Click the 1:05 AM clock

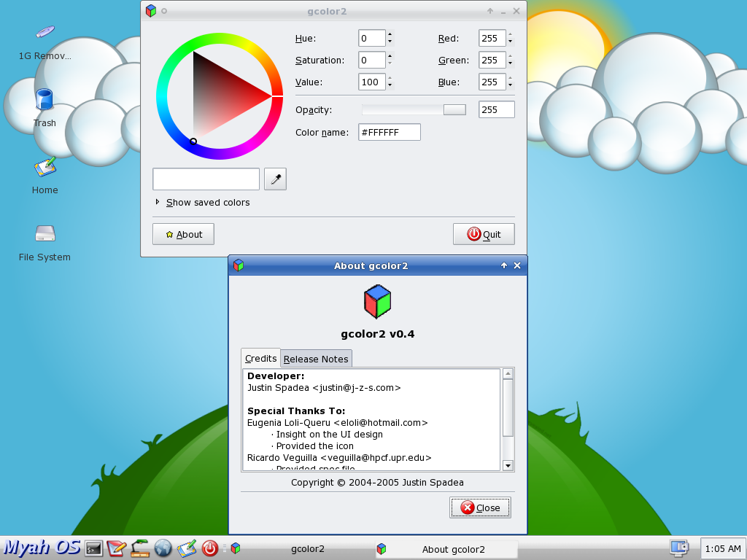723,548
